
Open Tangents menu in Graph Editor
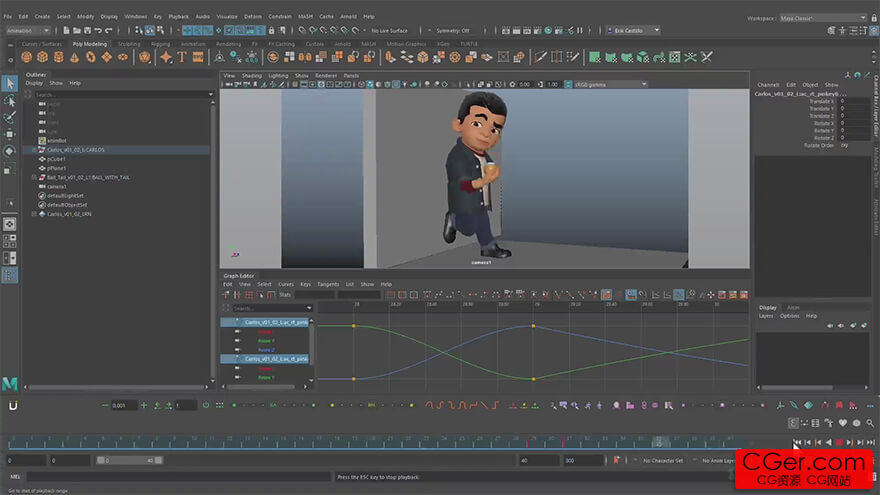[328, 284]
